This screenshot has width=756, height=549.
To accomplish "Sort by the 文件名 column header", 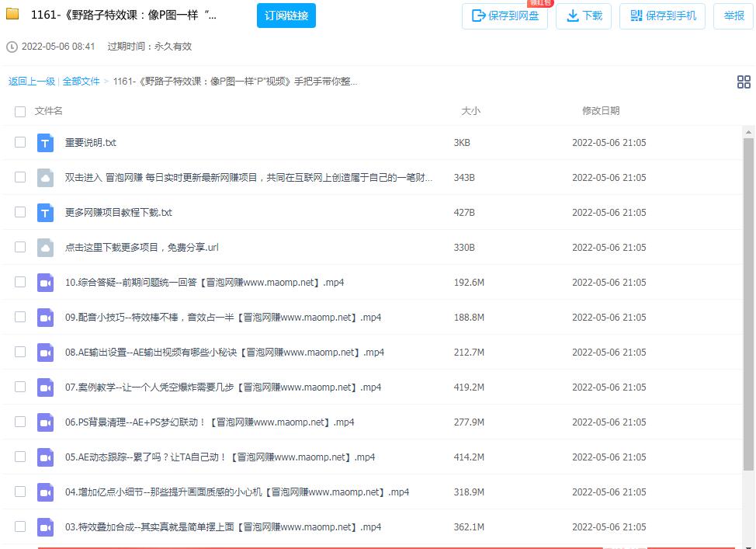I will click(x=49, y=111).
